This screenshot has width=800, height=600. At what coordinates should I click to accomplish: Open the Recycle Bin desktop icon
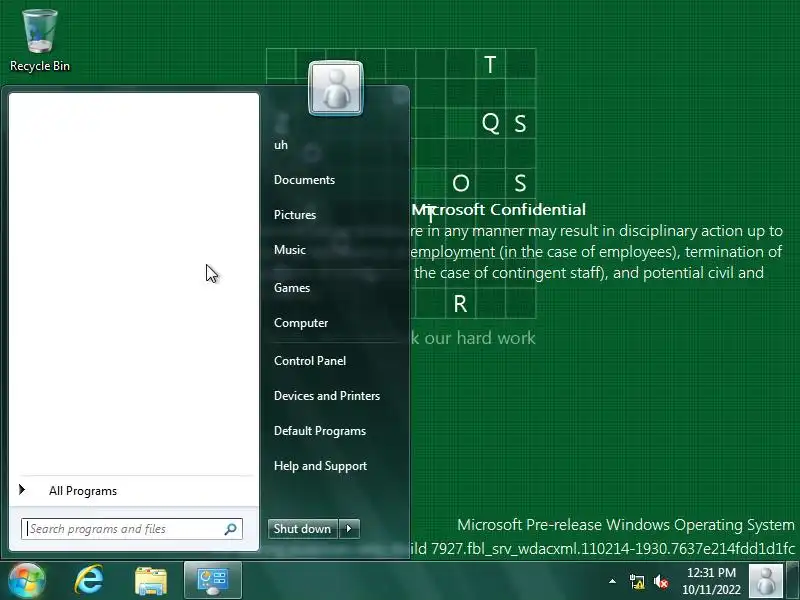tap(40, 41)
